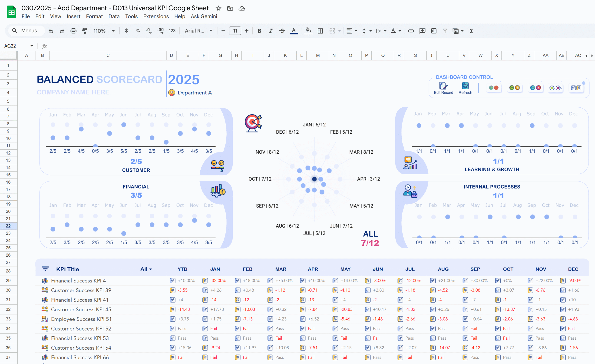Click the Ask Gemini button
Screen dimensions: 595x364
204,17
